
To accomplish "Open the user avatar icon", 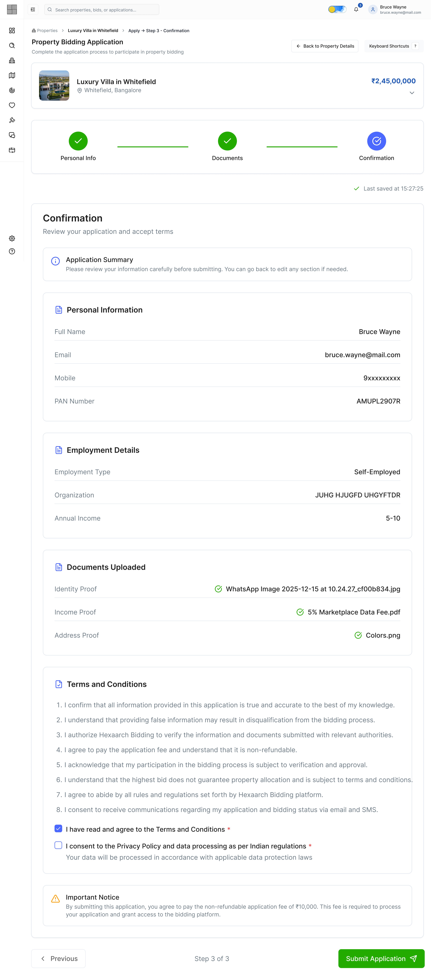I will pos(373,10).
